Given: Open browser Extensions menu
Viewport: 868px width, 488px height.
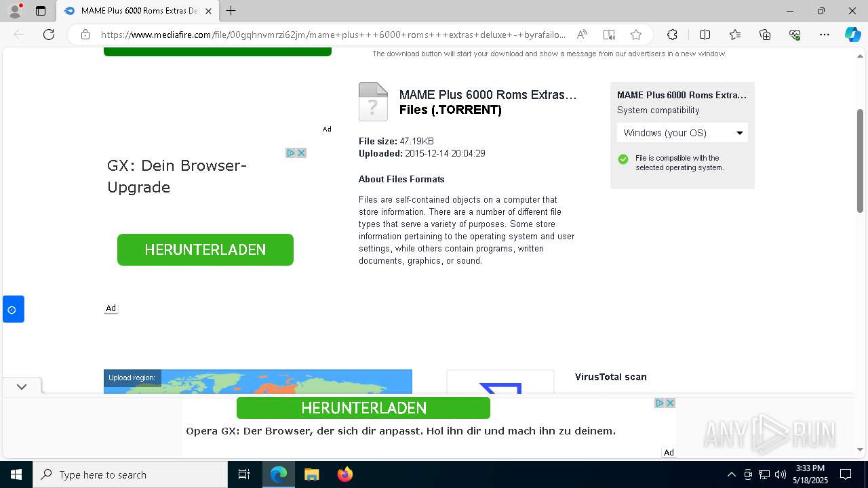Looking at the screenshot, I should coord(672,35).
